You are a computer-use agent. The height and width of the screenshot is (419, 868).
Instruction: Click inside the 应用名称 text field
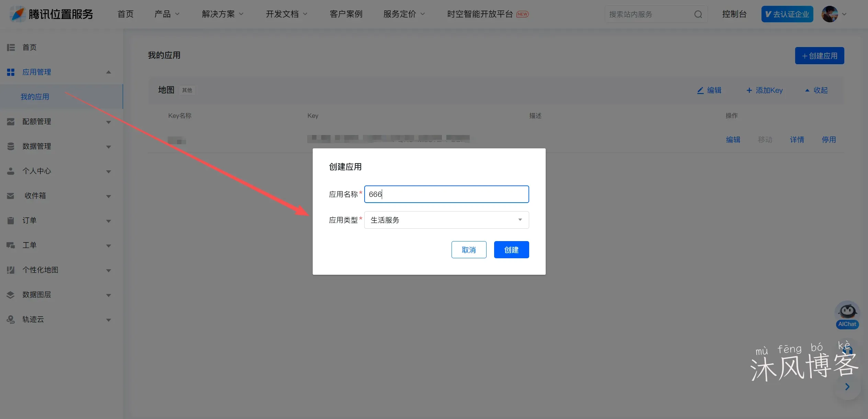click(446, 194)
